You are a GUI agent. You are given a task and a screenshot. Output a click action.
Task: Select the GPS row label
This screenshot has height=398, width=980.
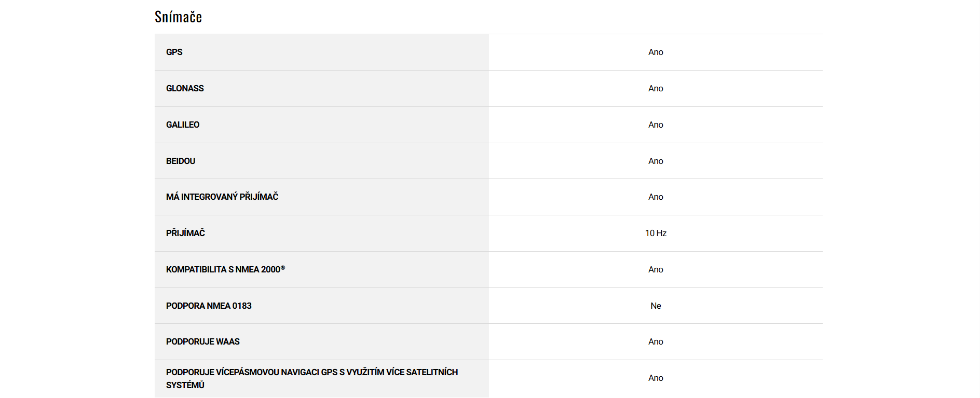point(174,52)
